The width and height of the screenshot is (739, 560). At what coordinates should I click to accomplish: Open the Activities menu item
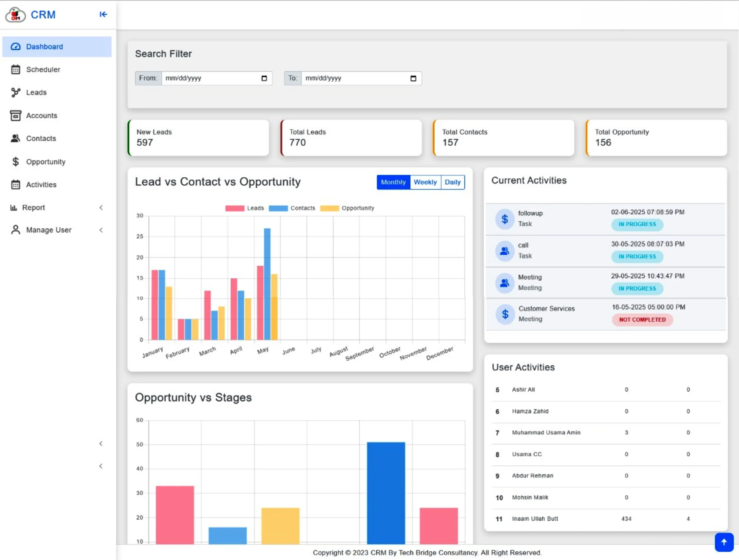41,185
